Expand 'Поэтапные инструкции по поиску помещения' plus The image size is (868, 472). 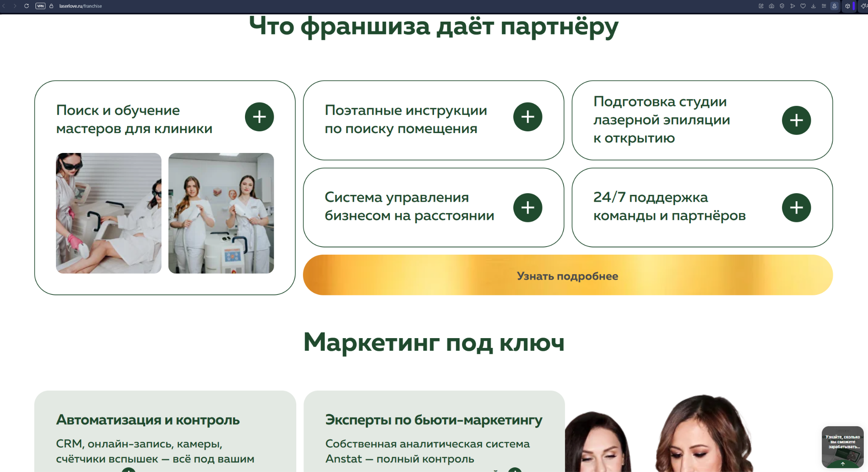528,117
